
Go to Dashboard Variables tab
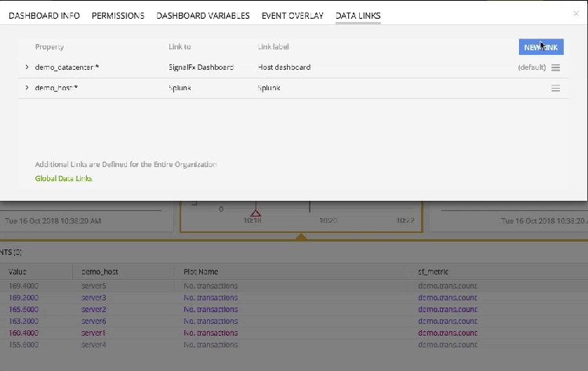203,16
